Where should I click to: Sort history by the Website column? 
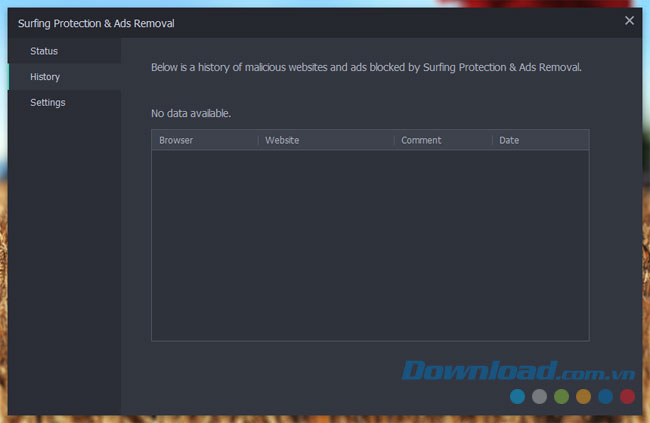(x=326, y=140)
